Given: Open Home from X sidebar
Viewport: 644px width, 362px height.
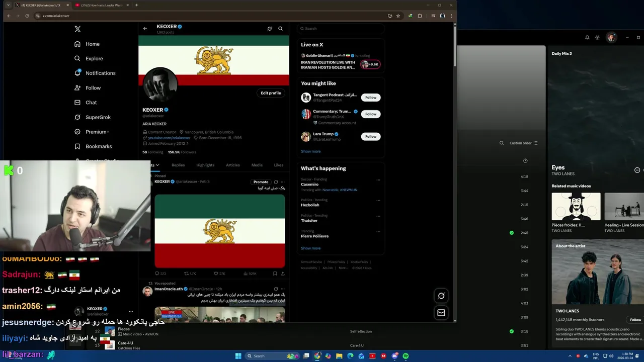Looking at the screenshot, I should [x=87, y=44].
